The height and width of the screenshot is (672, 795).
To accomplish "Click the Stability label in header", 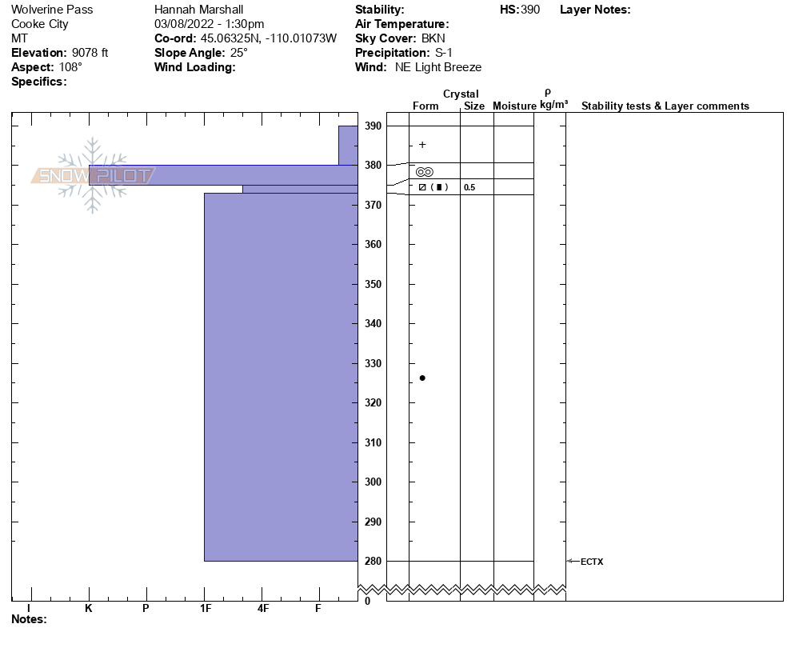I will coord(380,10).
